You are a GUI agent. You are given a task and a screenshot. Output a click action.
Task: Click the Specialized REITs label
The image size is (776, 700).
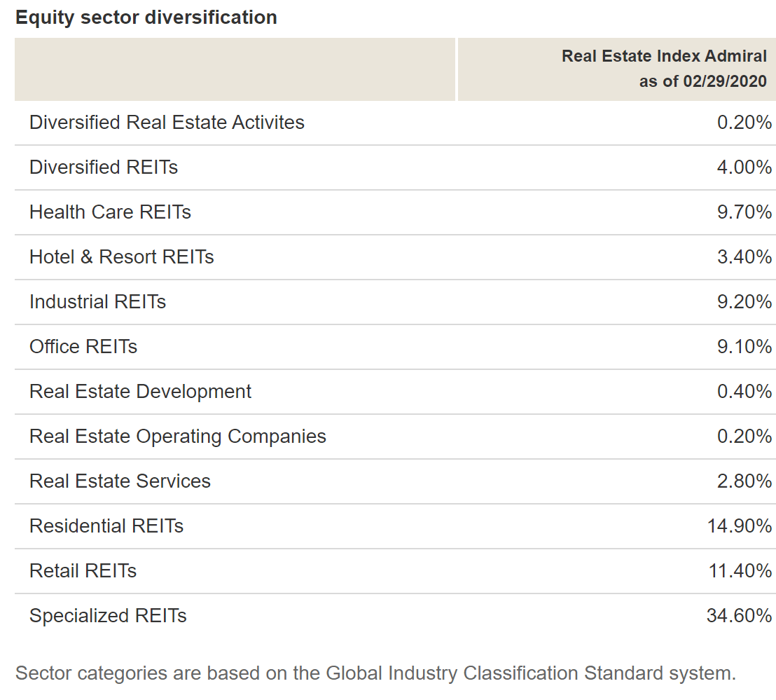point(108,615)
